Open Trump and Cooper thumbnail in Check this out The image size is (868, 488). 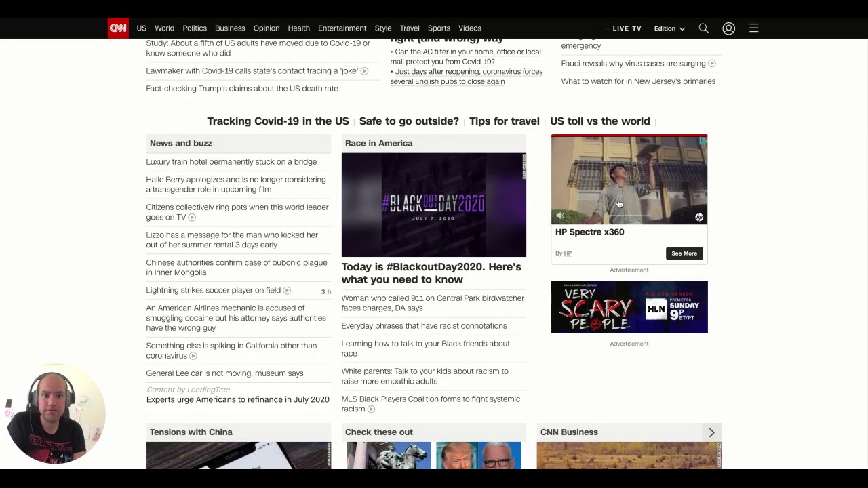[x=479, y=455]
